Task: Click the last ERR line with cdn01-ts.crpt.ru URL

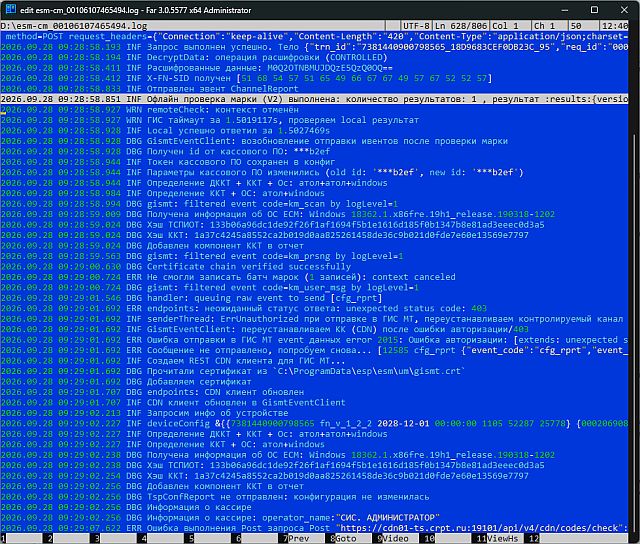Action: [x=314, y=528]
